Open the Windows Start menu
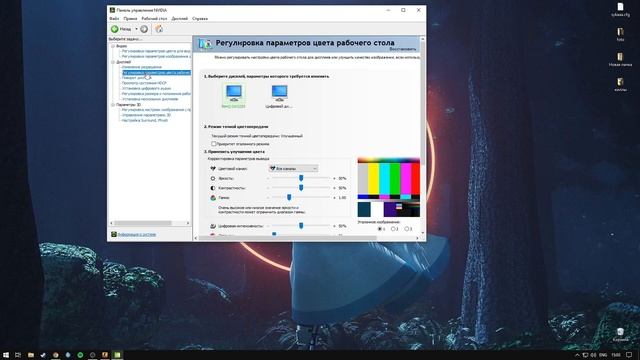 [x=6, y=355]
